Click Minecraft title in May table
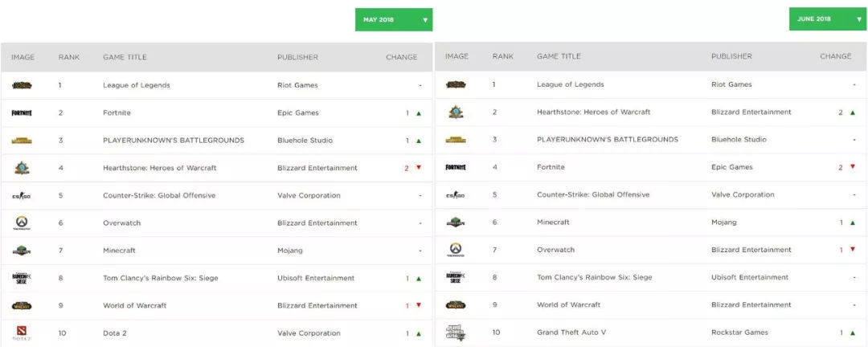 point(119,251)
